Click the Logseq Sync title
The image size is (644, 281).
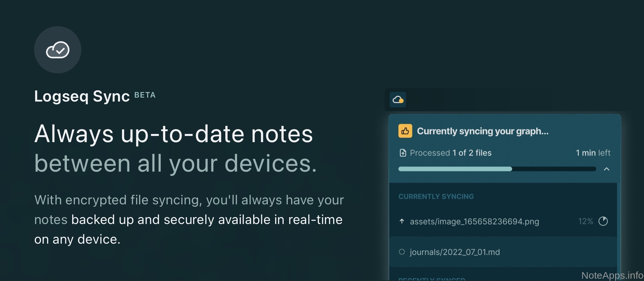82,96
